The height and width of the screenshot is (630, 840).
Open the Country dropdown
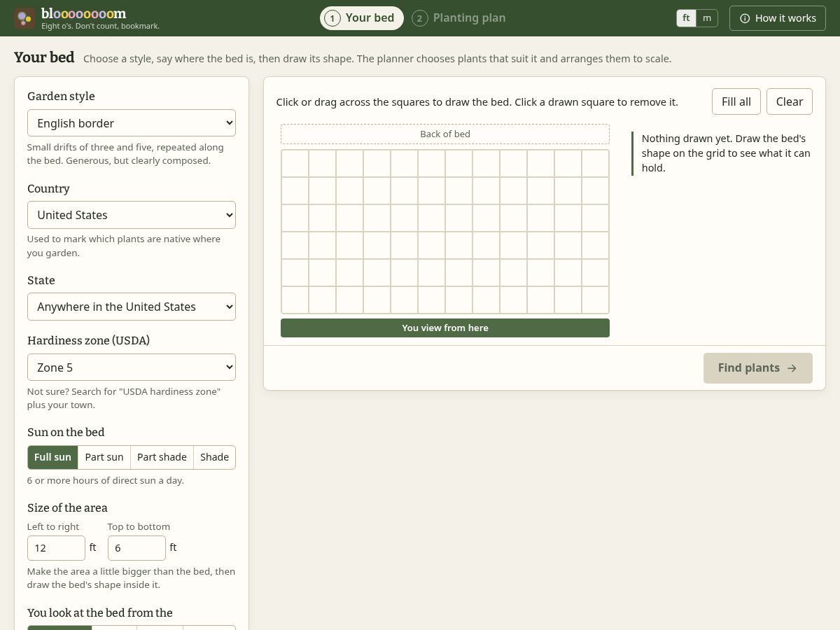(x=132, y=215)
